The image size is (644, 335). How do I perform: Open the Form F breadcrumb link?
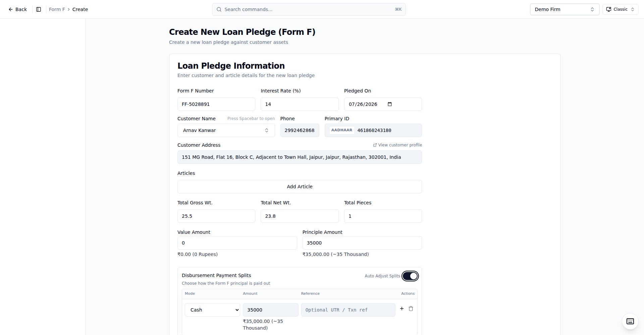[57, 9]
